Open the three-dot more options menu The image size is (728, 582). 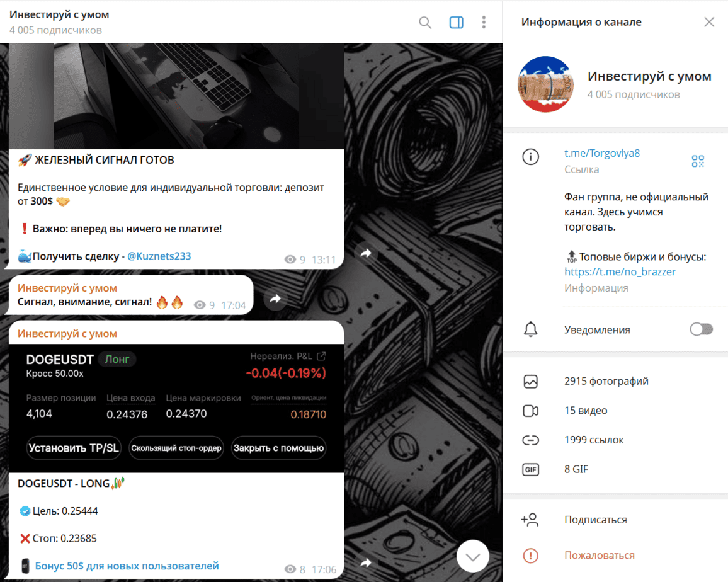[484, 23]
